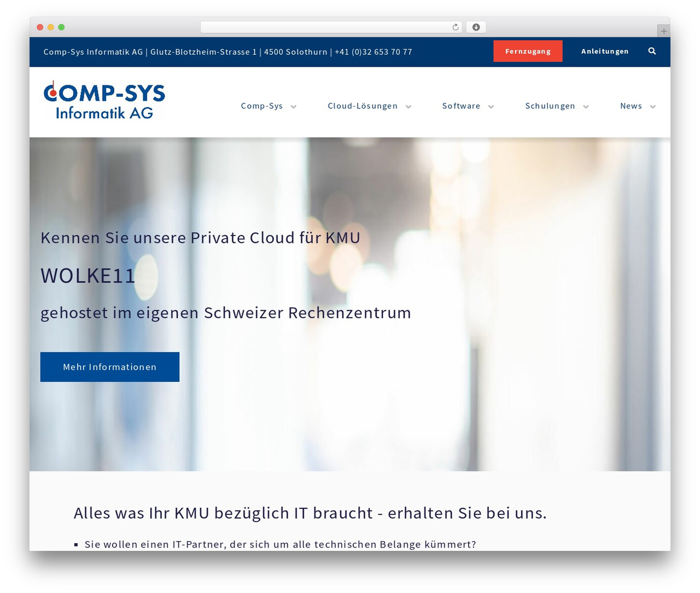Click bullet 'Sie wollen einen IT-Partner' text
Image resolution: width=700 pixels, height=593 pixels.
281,544
